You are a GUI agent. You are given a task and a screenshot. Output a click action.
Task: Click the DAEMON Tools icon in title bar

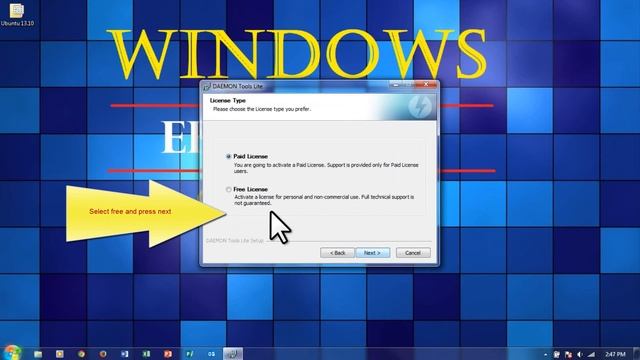point(207,87)
